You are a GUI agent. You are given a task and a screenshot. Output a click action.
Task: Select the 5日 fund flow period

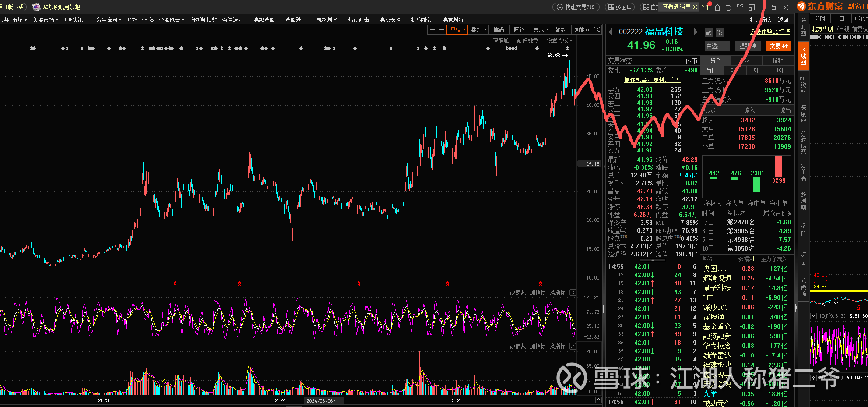point(758,70)
